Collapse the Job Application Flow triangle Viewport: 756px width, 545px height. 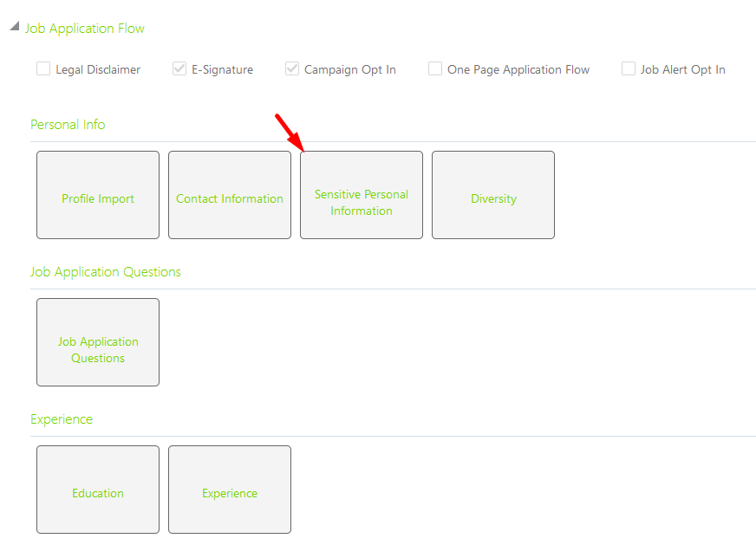[15, 26]
